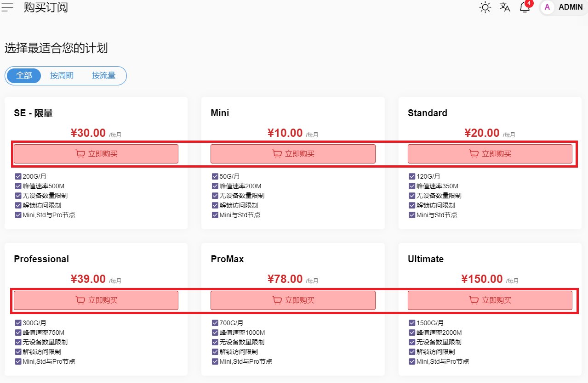The width and height of the screenshot is (588, 383).
Task: Open the ADMIN account dropdown
Action: (x=570, y=7)
